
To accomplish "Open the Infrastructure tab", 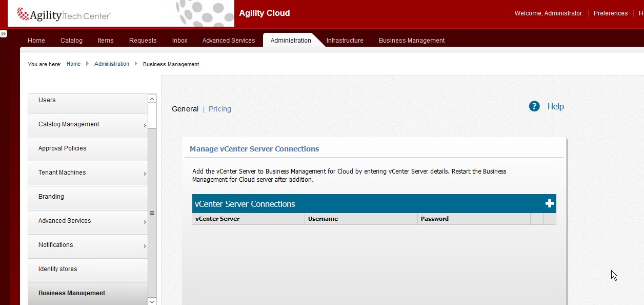I will (x=345, y=41).
